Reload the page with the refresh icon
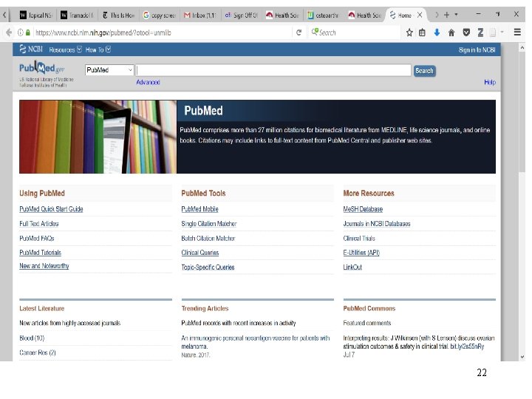This screenshot has width=532, height=399. click(299, 33)
